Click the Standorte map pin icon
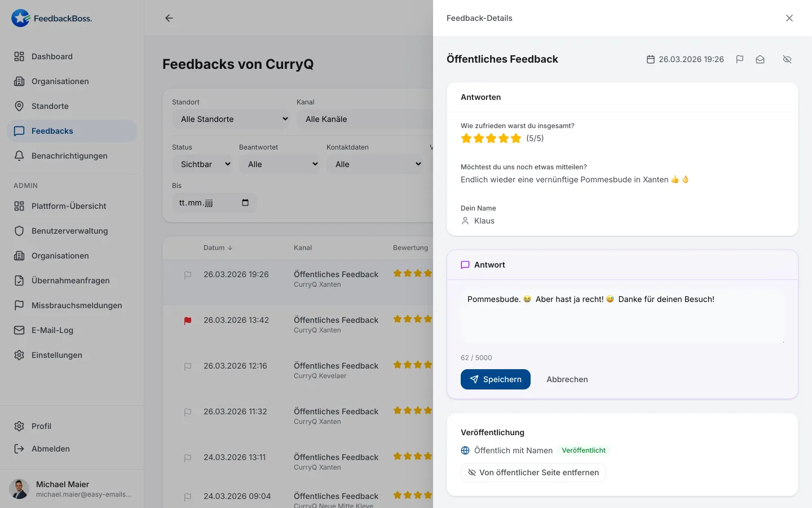This screenshot has height=508, width=812. coord(19,106)
